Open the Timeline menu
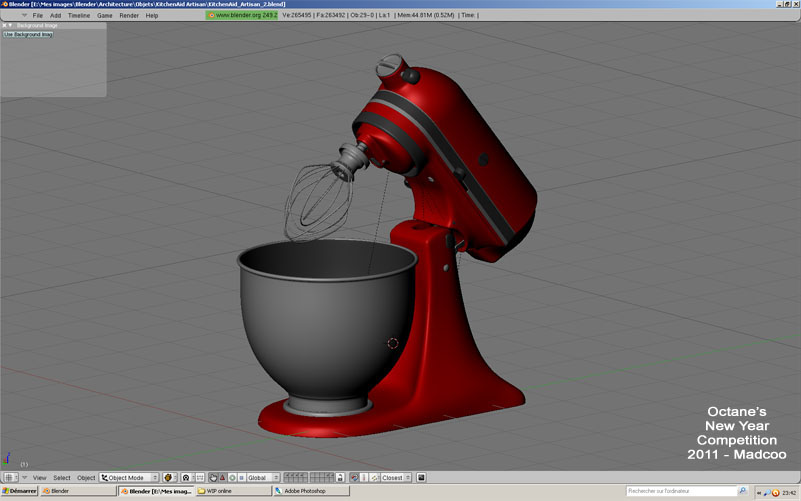Screen dimensions: 801x501 79,15
